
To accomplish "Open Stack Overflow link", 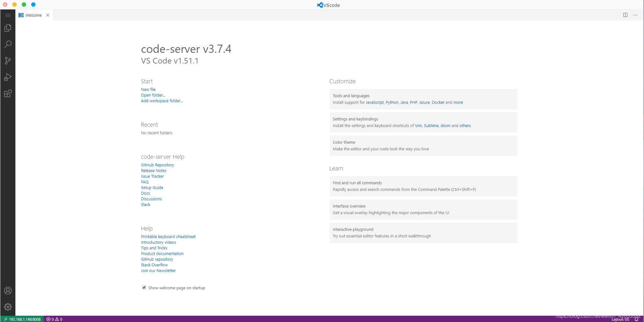I will click(x=154, y=265).
